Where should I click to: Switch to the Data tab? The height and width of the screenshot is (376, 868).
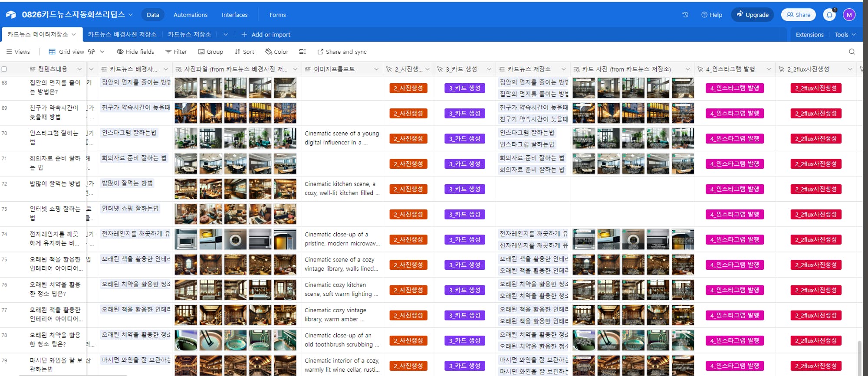153,15
